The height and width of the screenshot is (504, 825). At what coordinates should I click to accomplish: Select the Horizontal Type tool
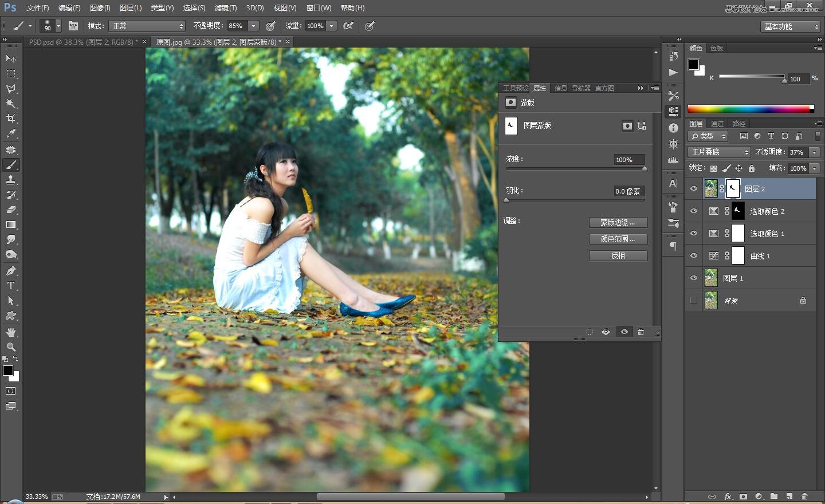(x=11, y=285)
